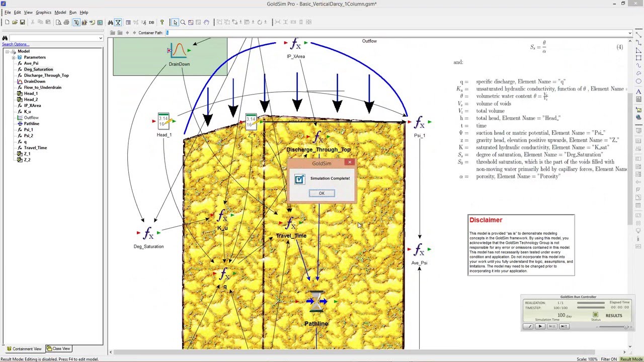Click the binoculars Find icon in toolbar
644x362 pixels.
coord(110,22)
